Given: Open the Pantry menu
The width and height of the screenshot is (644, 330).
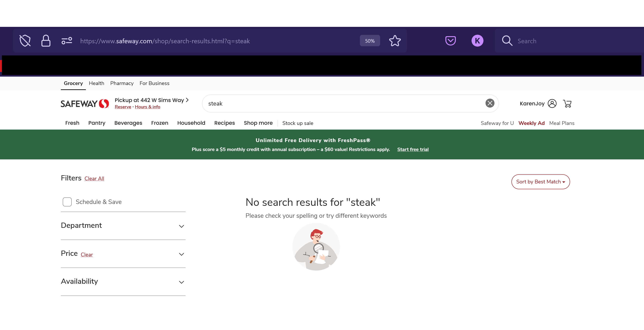Looking at the screenshot, I should pyautogui.click(x=97, y=123).
